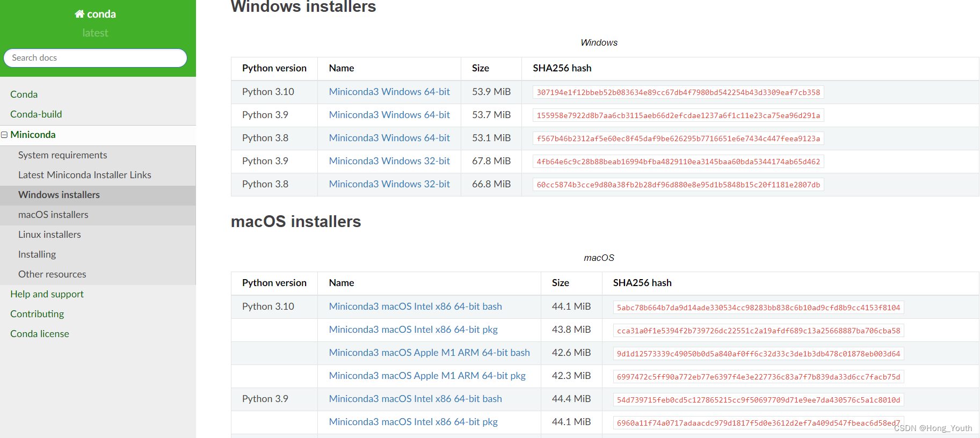Click the conda home icon
The width and height of the screenshot is (980, 438).
point(79,14)
